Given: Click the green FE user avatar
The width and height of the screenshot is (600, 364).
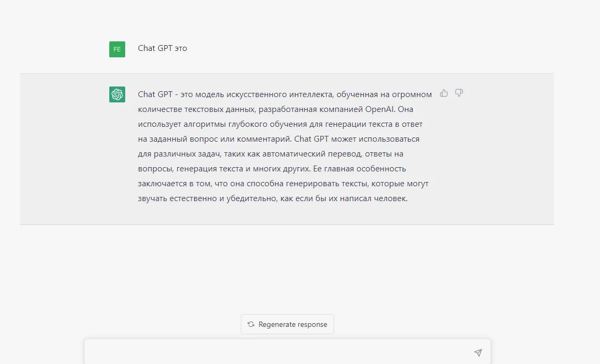Looking at the screenshot, I should (x=117, y=49).
